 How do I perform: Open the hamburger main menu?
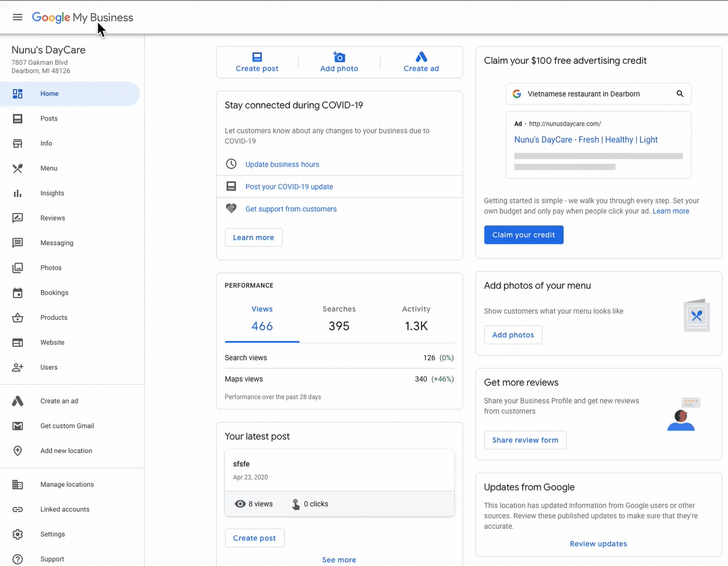[x=18, y=17]
